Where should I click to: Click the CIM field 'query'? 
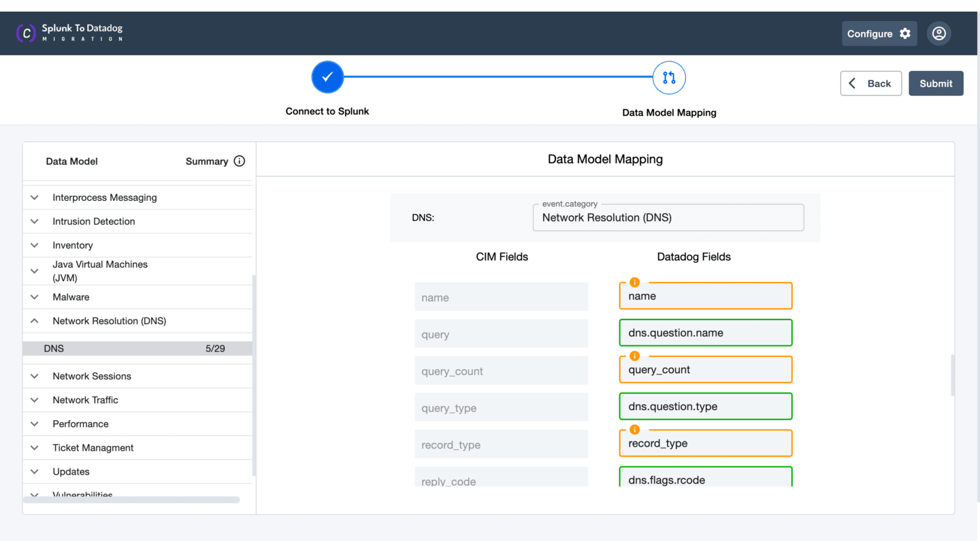click(x=502, y=334)
